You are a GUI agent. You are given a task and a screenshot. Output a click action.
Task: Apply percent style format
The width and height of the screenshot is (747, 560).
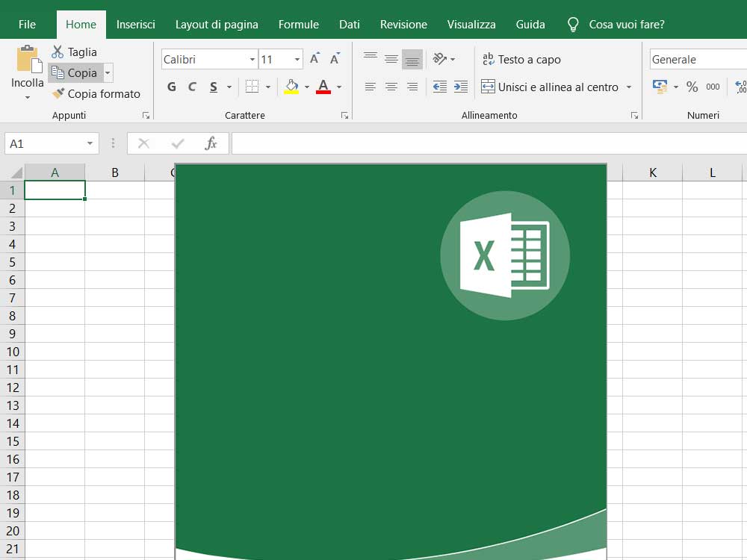[x=692, y=87]
